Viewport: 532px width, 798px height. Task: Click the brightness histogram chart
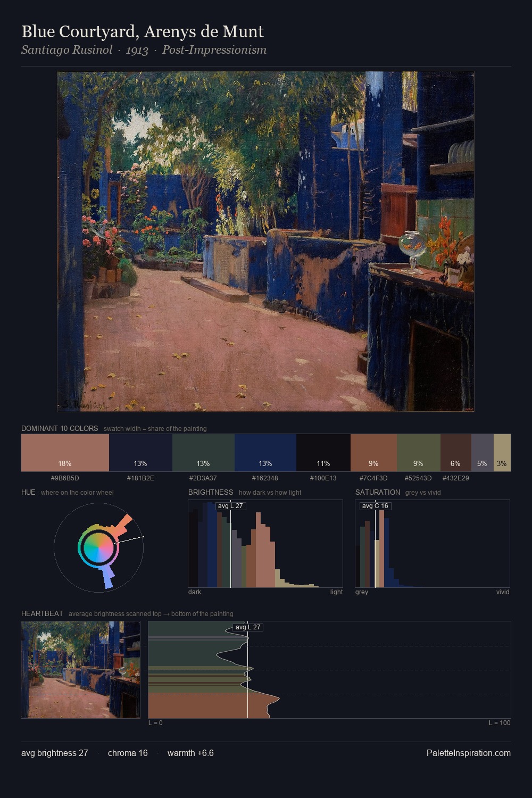coord(265,544)
